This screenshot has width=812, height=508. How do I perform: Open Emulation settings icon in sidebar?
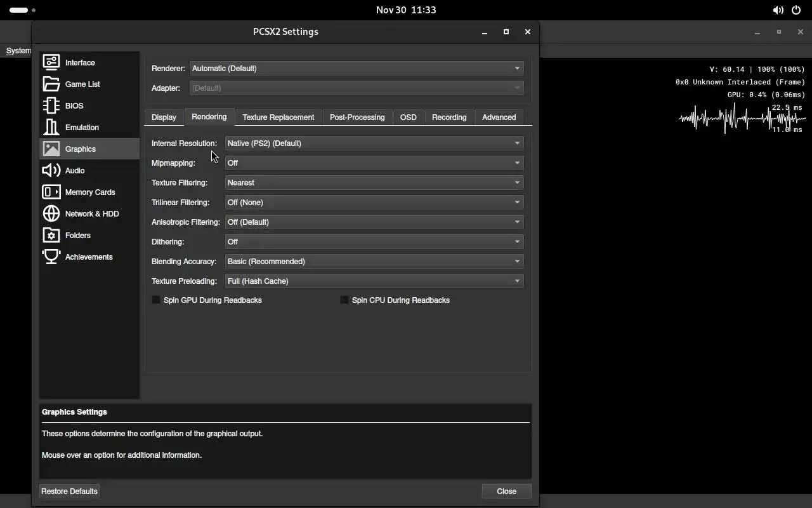click(51, 127)
